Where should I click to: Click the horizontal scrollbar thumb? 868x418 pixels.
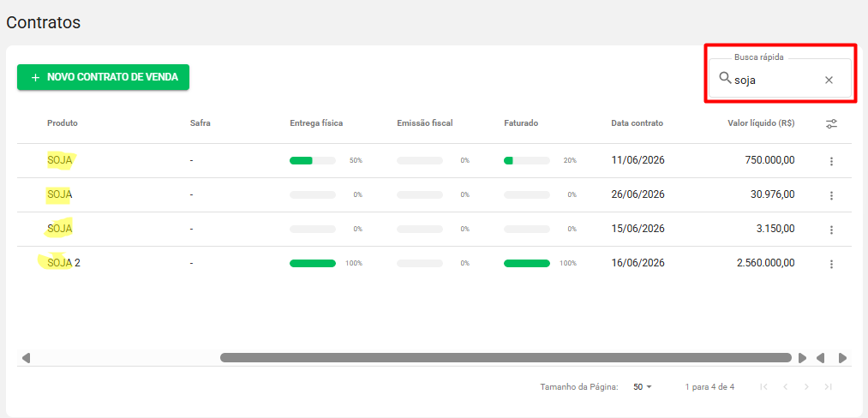coord(506,358)
